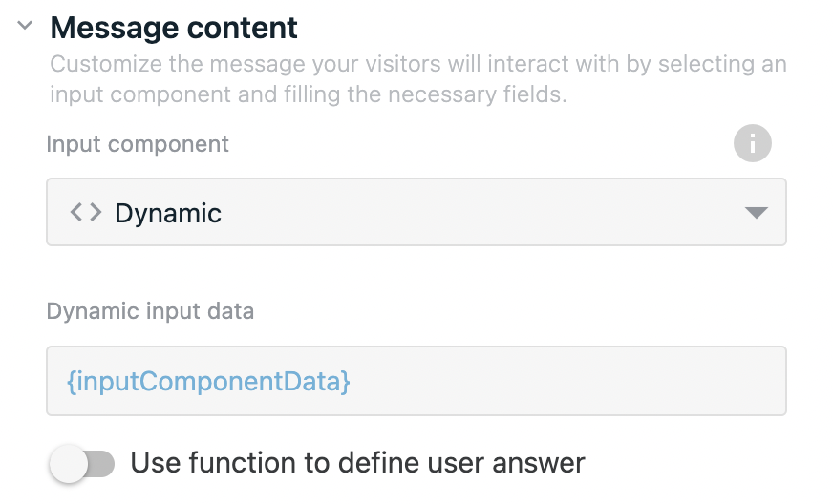The width and height of the screenshot is (833, 504).
Task: Select the Dynamic input component combo box
Action: coord(416,212)
